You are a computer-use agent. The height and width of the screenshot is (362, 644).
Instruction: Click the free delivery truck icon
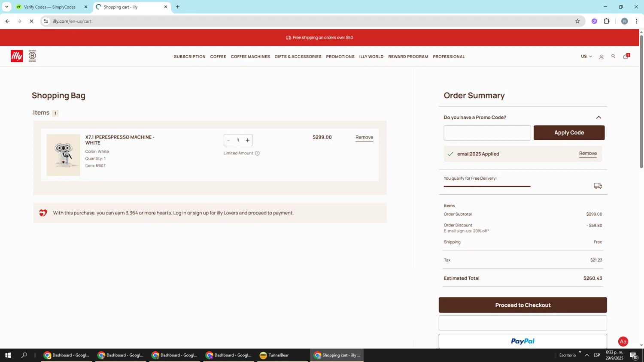[598, 186]
